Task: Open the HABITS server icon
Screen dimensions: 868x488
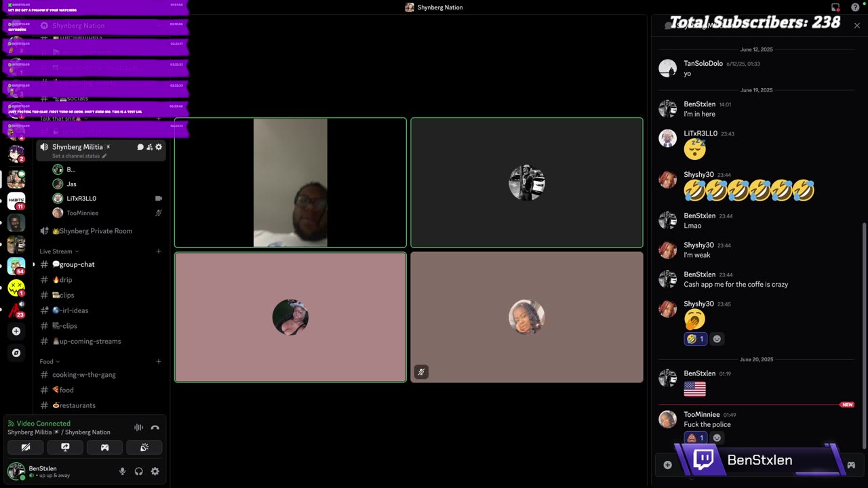Action: (16, 201)
